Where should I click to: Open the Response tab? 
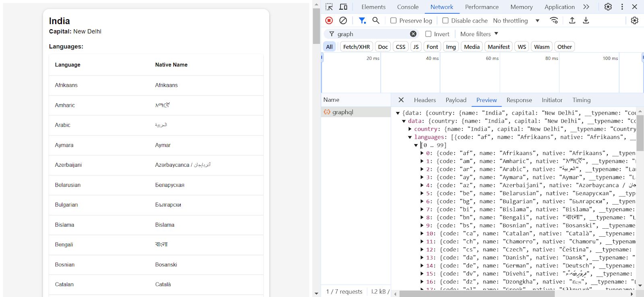point(519,100)
